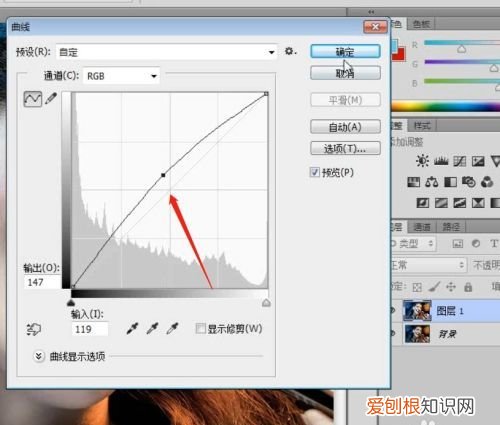Add a Photo Filter adjustment

pyautogui.click(x=469, y=182)
